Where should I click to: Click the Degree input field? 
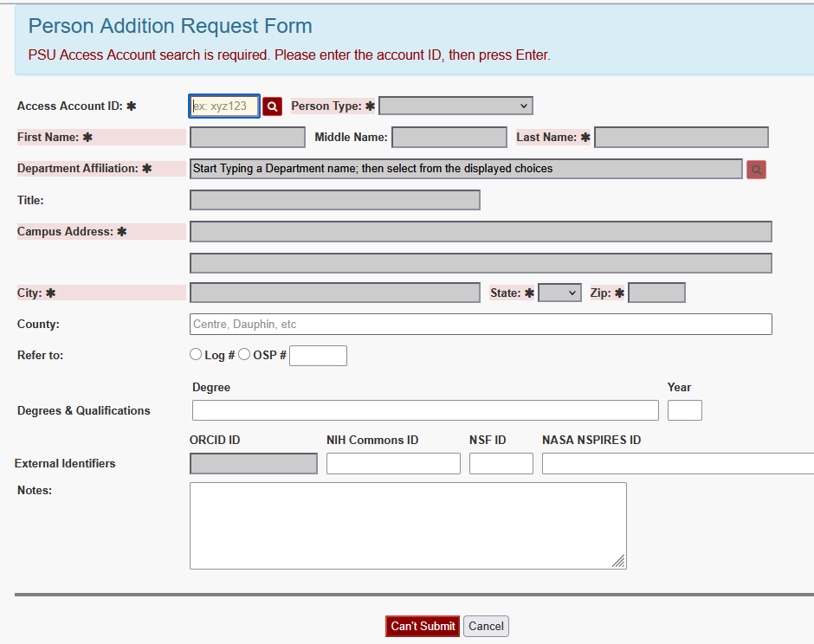point(424,409)
